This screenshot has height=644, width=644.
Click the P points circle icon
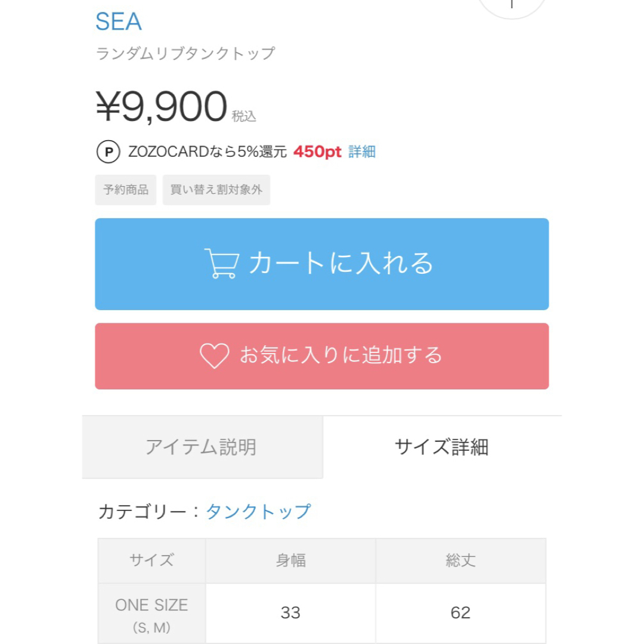click(109, 151)
